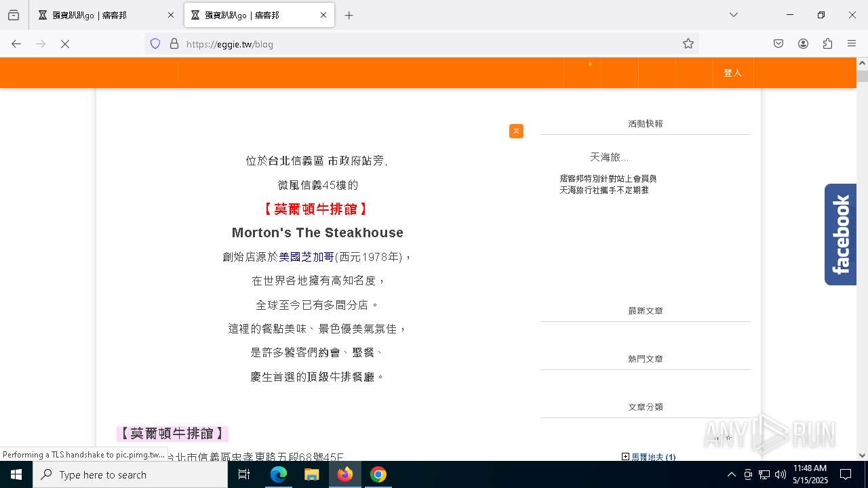Image resolution: width=868 pixels, height=488 pixels.
Task: Open Windows Start menu
Action: (x=16, y=474)
